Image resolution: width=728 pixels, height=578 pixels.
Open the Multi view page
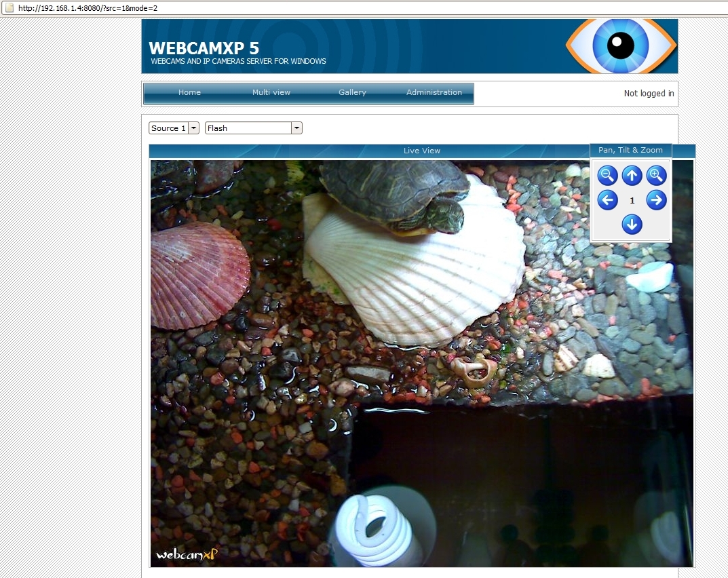click(x=271, y=92)
